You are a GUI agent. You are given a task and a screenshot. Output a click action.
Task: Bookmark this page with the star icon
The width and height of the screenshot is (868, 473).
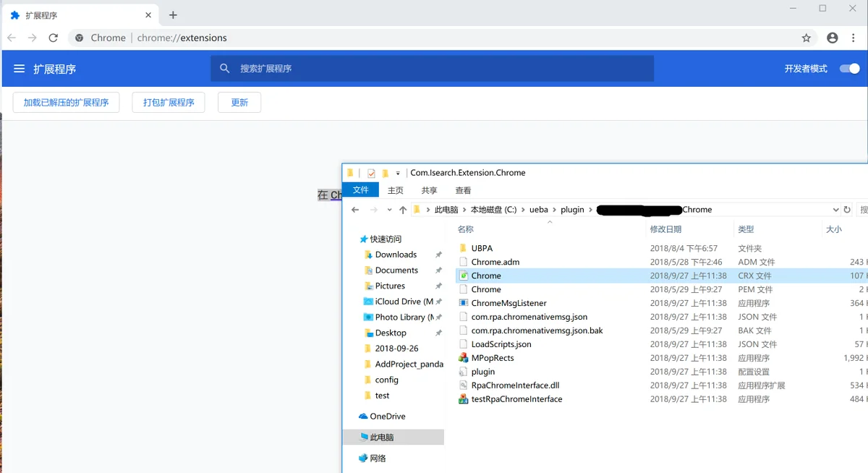[x=807, y=38]
